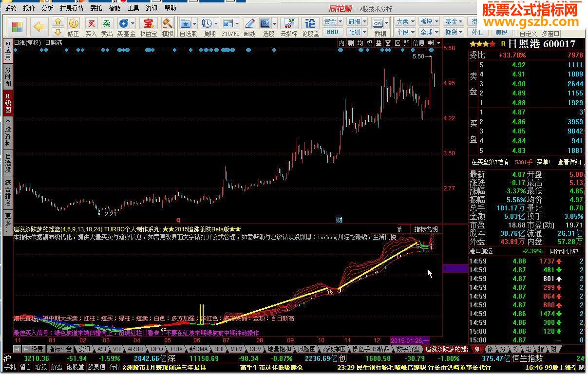
Task: Click the 卖出 sell icon
Action: (x=107, y=27)
